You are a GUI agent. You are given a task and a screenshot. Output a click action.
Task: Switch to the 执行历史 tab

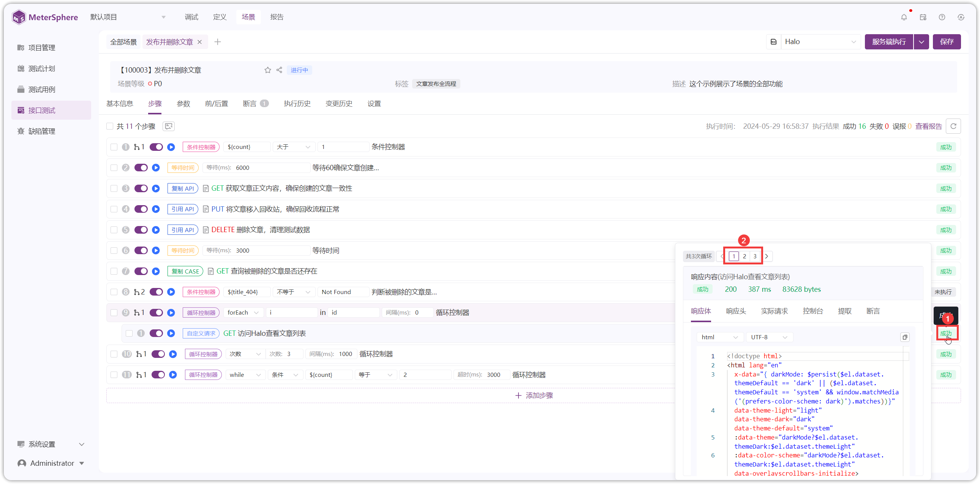tap(297, 103)
